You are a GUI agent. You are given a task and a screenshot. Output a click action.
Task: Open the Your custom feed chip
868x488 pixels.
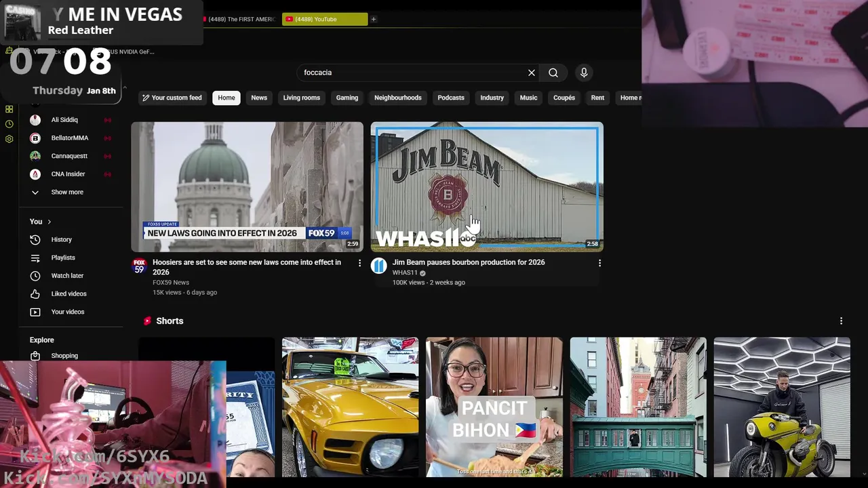[172, 98]
